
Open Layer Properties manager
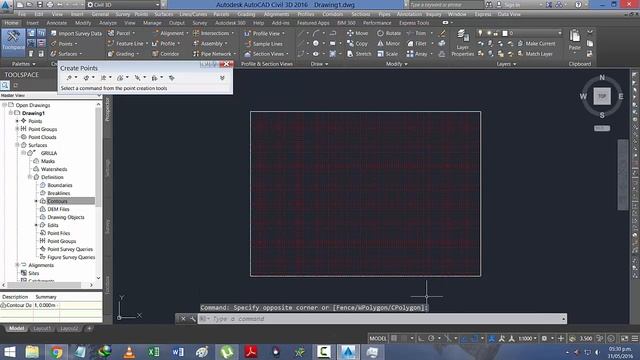(x=462, y=43)
